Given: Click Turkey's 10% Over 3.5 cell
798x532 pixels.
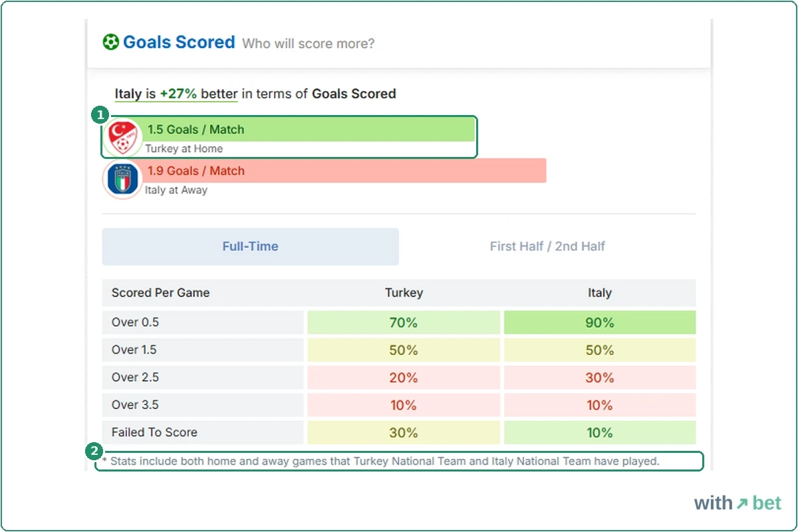Looking at the screenshot, I should tap(404, 405).
